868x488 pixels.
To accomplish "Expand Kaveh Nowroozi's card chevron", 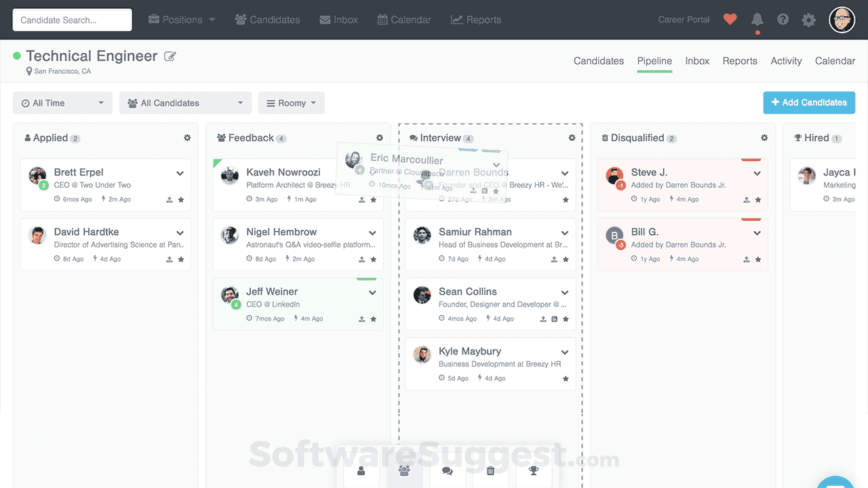I will click(372, 174).
